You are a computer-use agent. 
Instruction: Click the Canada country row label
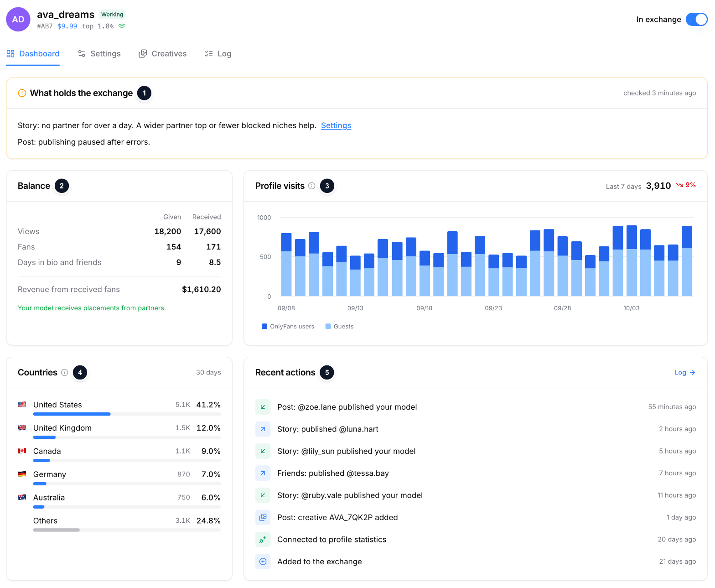[x=47, y=451]
